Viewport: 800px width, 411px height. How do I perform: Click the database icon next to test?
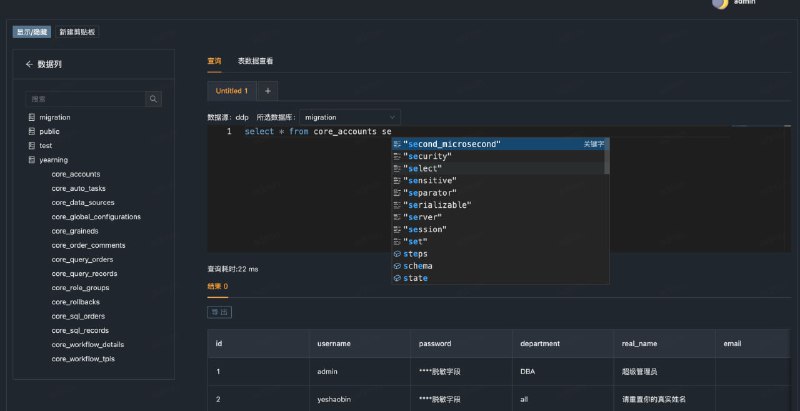(x=32, y=145)
